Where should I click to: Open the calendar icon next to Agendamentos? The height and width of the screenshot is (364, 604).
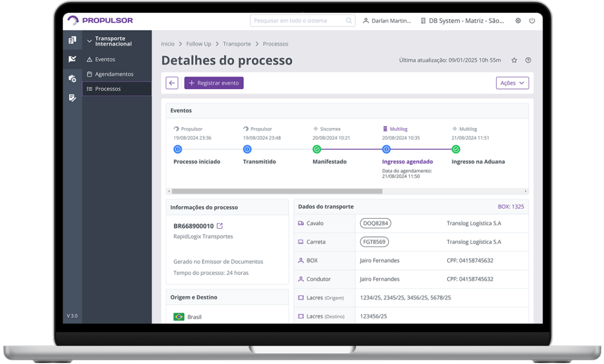coord(90,74)
